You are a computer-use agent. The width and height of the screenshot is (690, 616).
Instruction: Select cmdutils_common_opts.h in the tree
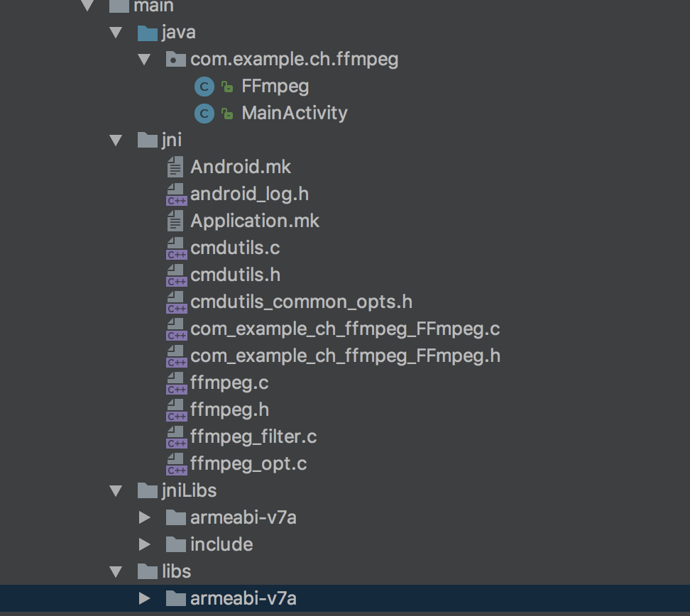coord(301,302)
